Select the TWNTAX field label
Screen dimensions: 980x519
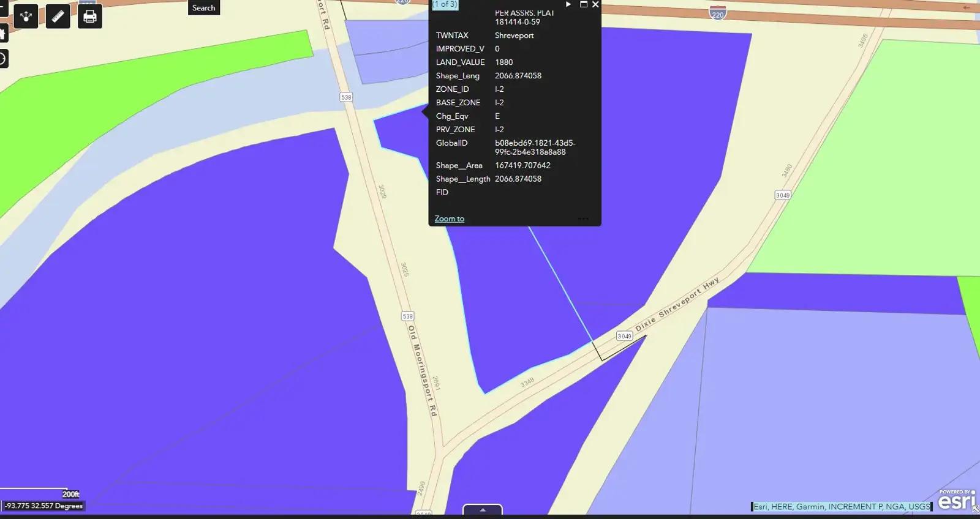point(452,35)
